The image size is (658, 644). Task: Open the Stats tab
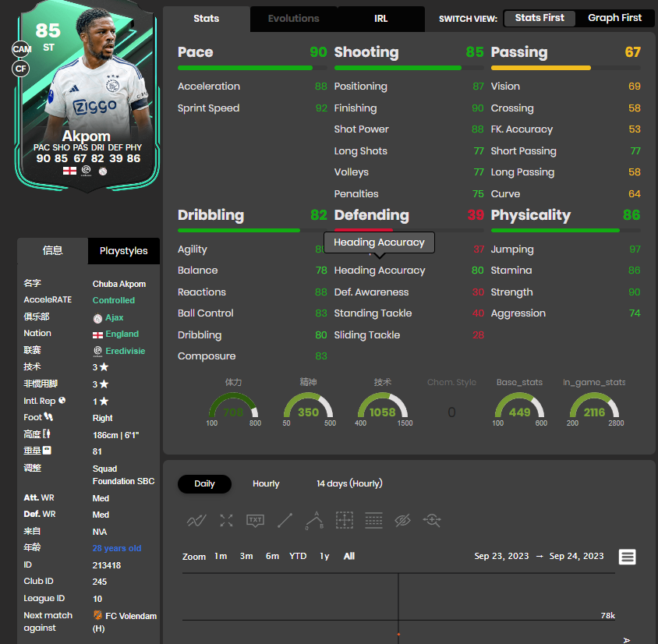pos(207,19)
